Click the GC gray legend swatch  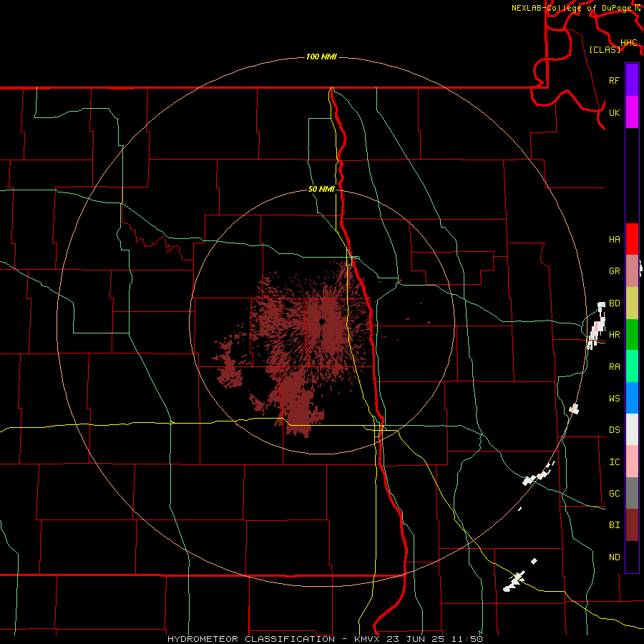click(x=632, y=493)
